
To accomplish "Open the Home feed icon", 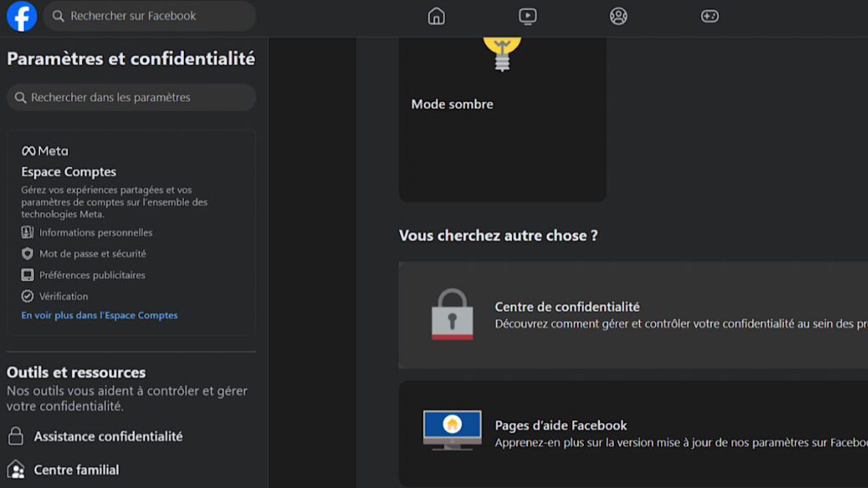I will [437, 16].
